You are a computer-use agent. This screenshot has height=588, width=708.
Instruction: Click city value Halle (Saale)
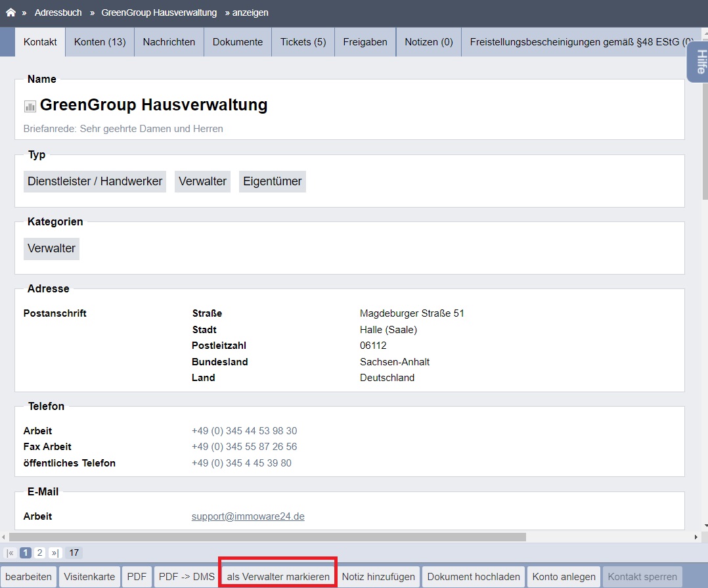click(388, 330)
